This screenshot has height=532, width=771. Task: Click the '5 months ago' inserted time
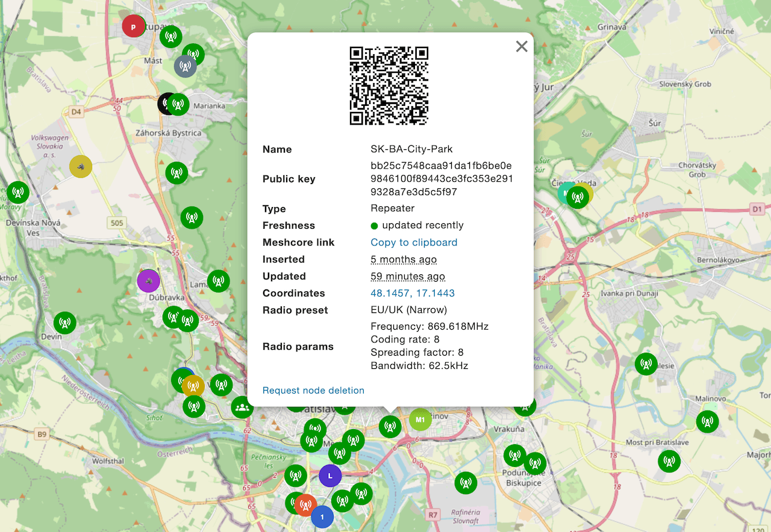[x=404, y=259]
